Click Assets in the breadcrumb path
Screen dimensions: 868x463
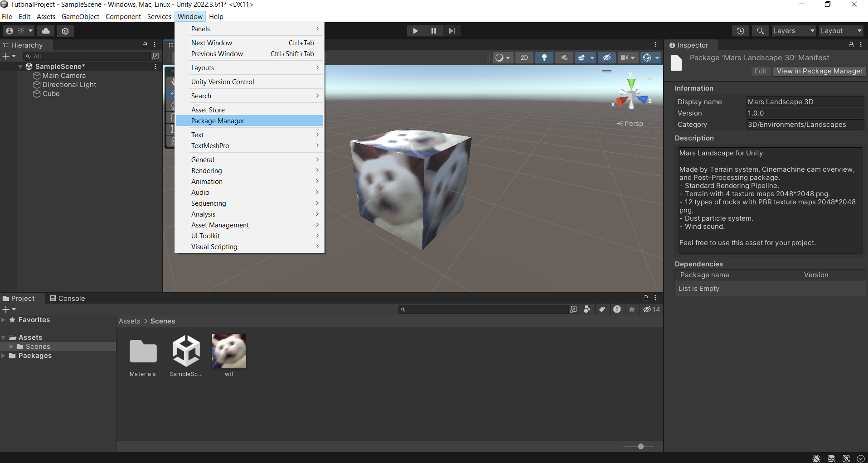point(130,321)
